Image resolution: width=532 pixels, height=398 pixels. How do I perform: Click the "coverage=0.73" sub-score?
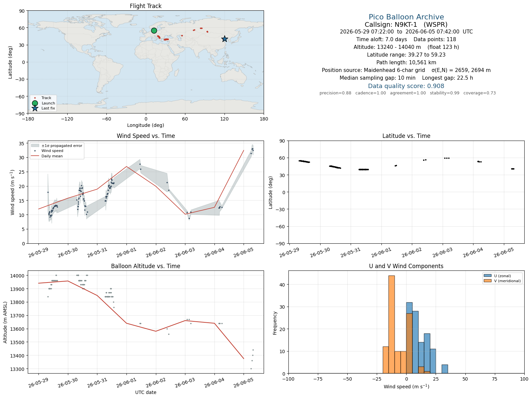pyautogui.click(x=479, y=93)
